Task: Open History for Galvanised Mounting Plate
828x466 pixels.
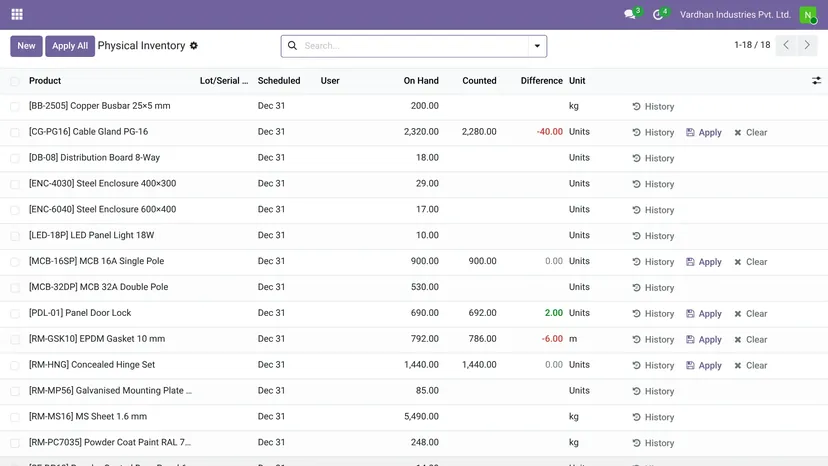Action: click(653, 392)
